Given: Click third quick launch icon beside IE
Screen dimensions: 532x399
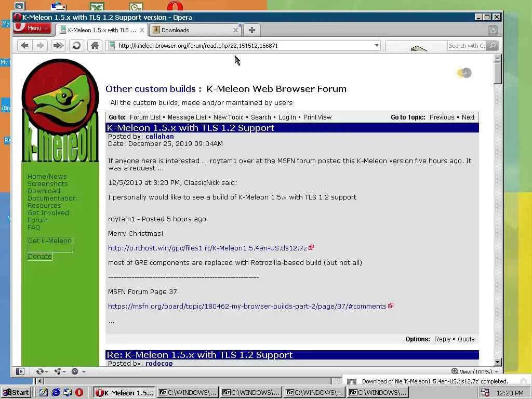Looking at the screenshot, I should click(x=68, y=393).
